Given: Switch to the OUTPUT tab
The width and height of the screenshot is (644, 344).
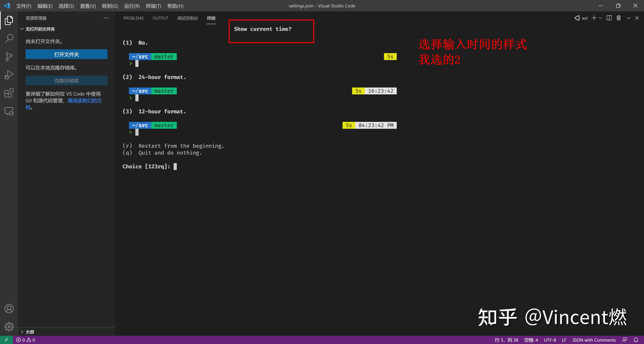Looking at the screenshot, I should [160, 18].
